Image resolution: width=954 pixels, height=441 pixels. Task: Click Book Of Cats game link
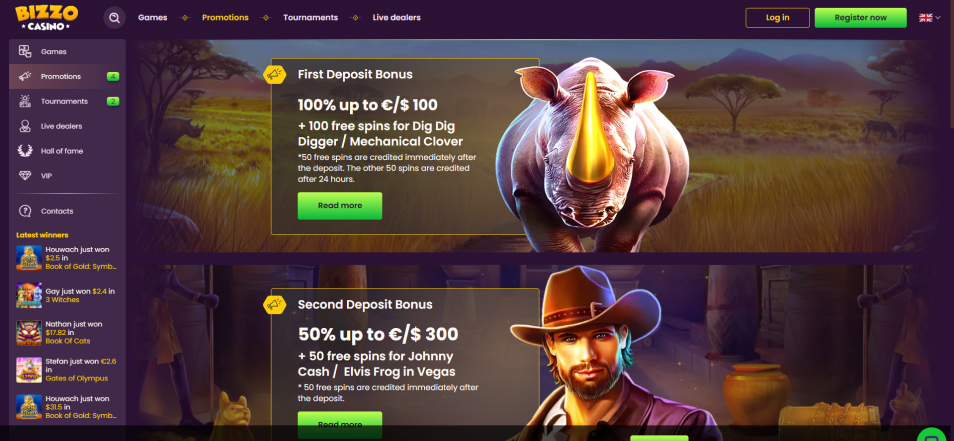click(69, 341)
